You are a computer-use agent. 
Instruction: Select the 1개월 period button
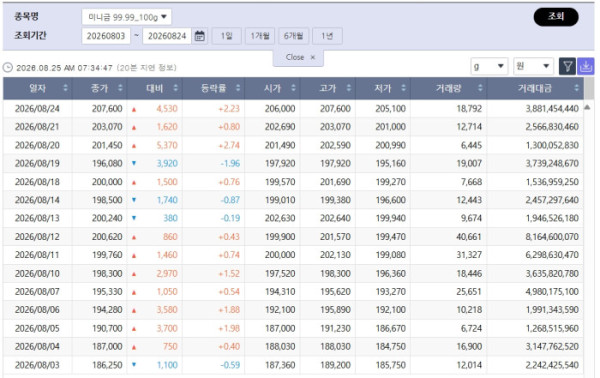tap(260, 36)
